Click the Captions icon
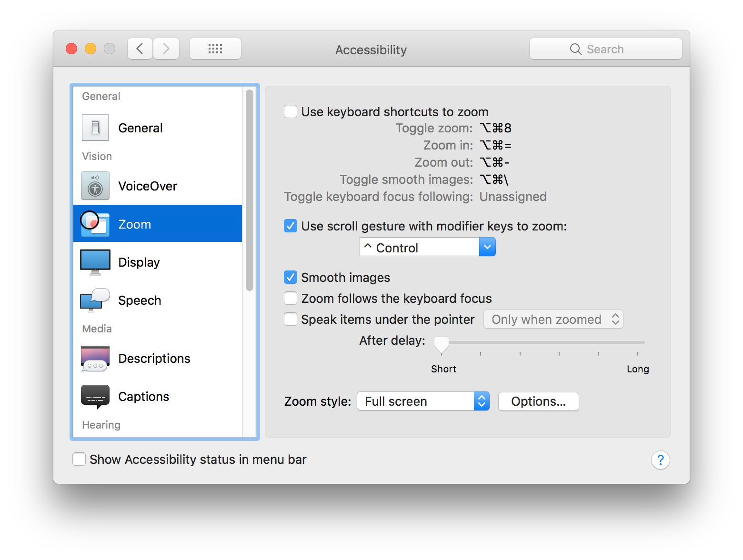 click(x=95, y=397)
